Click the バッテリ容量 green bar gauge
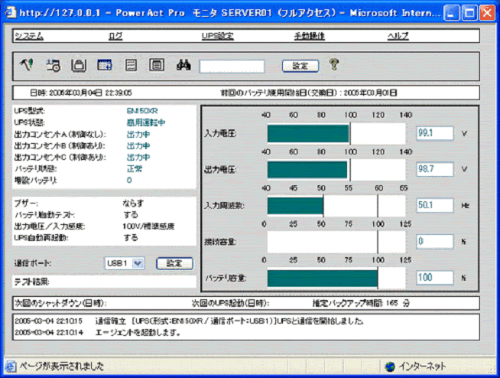This screenshot has width=500, height=378. tap(322, 278)
